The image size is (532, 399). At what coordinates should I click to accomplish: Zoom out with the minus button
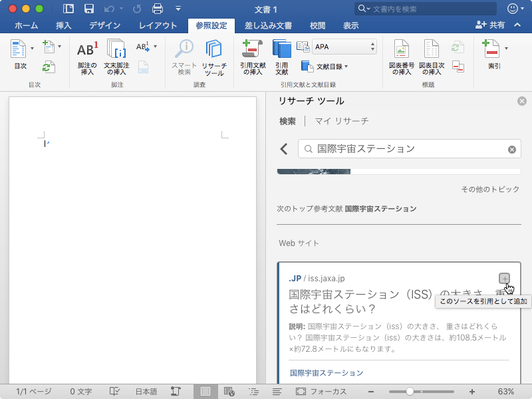tap(371, 392)
